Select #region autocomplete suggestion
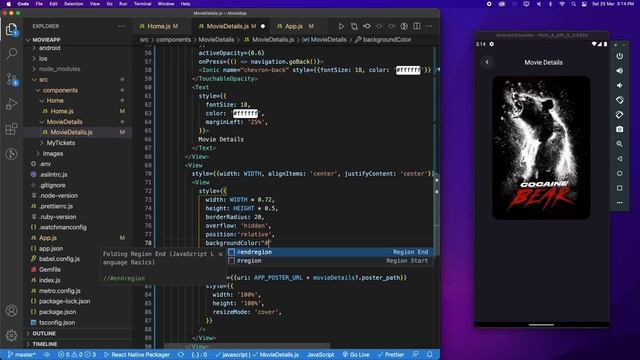This screenshot has width=640, height=360. (x=329, y=261)
